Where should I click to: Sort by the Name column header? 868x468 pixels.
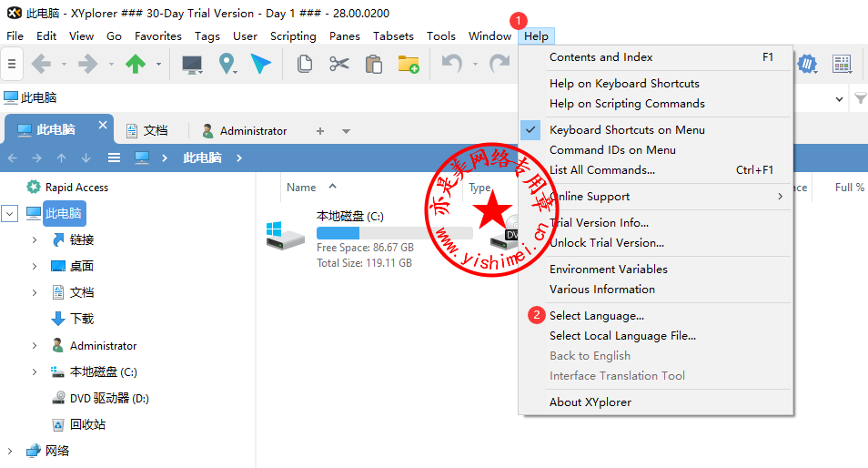tap(301, 188)
